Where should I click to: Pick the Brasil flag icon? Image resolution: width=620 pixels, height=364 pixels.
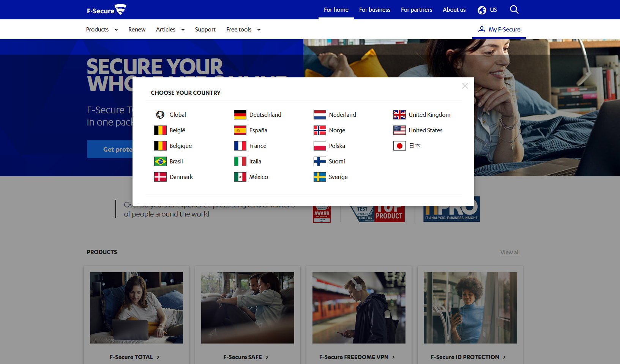pyautogui.click(x=160, y=162)
